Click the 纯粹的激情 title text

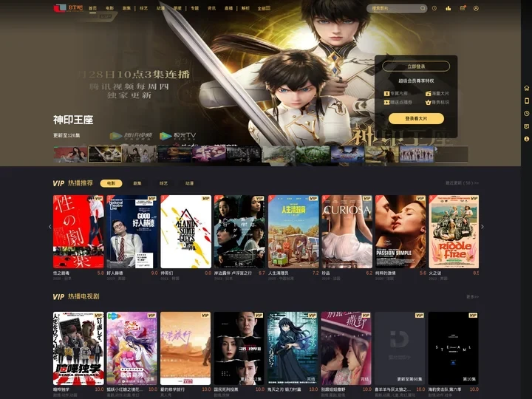pos(386,273)
